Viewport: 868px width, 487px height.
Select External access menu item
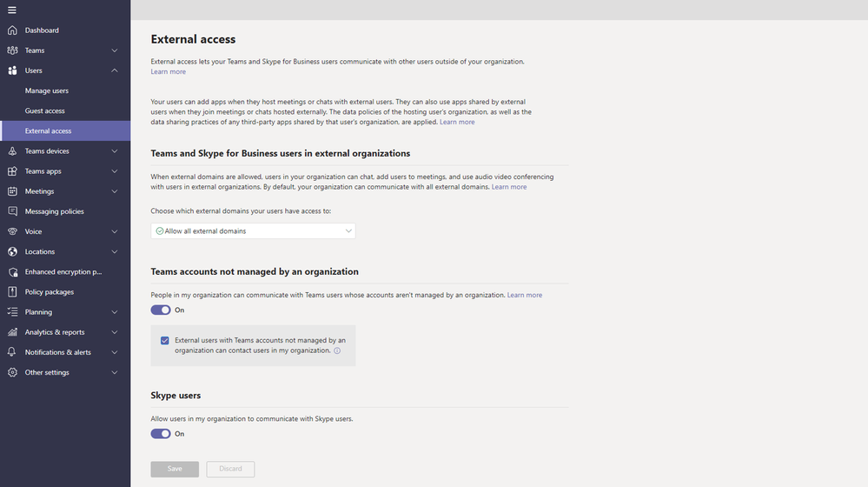65,130
